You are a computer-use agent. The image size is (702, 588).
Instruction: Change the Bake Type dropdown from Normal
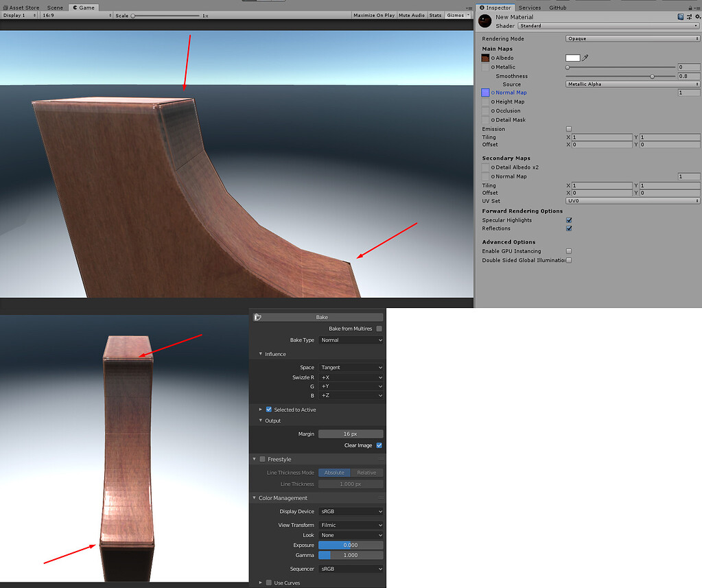pos(351,340)
